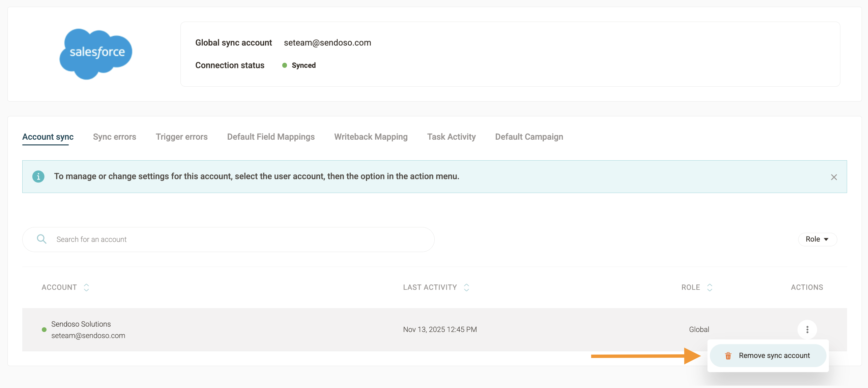Focus the Search for an account field
This screenshot has height=388, width=868.
click(x=228, y=239)
